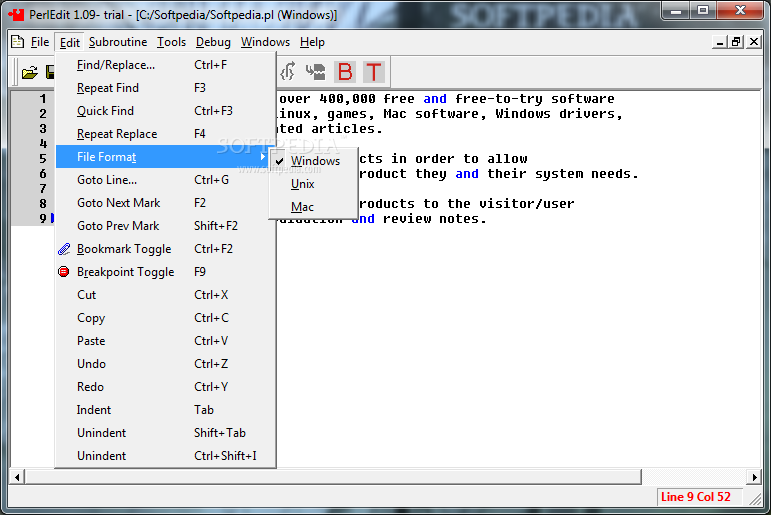Select Goto Next Mark entry

pyautogui.click(x=165, y=203)
